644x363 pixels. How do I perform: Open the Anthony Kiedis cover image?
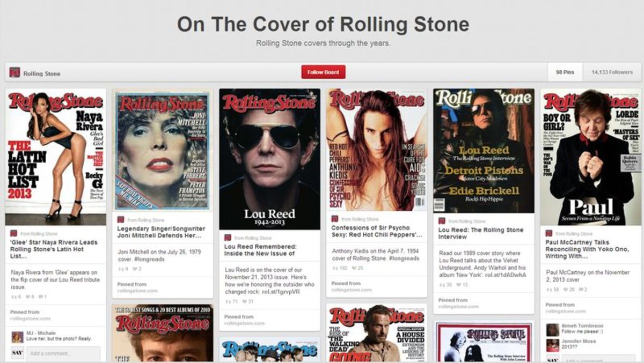pyautogui.click(x=377, y=150)
